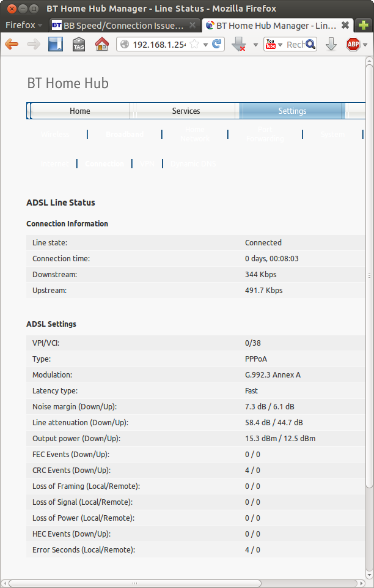Open System settings link
Screen dimensions: 374x588
[x=332, y=134]
